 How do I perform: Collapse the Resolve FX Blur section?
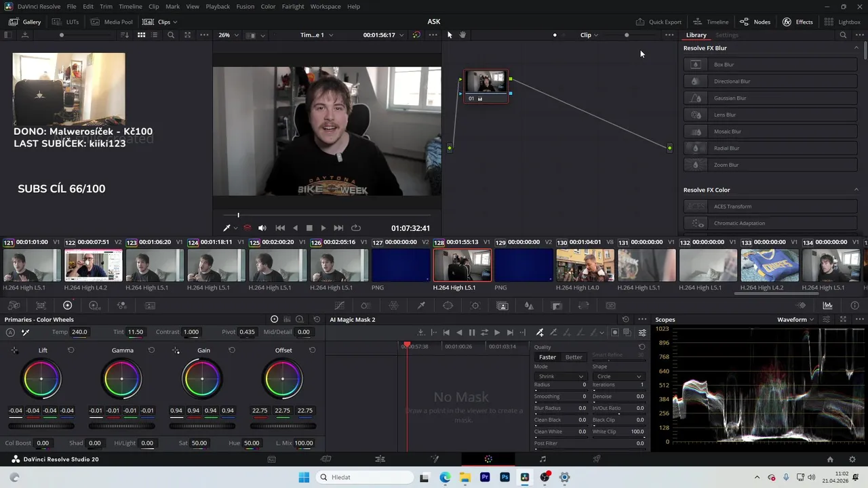point(856,48)
